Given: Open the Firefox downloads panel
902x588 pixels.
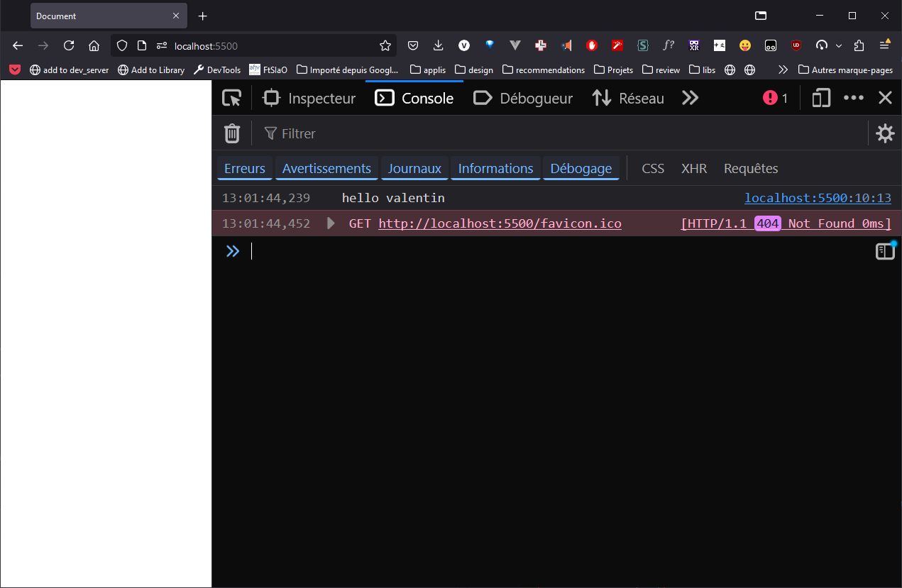Looking at the screenshot, I should point(438,46).
